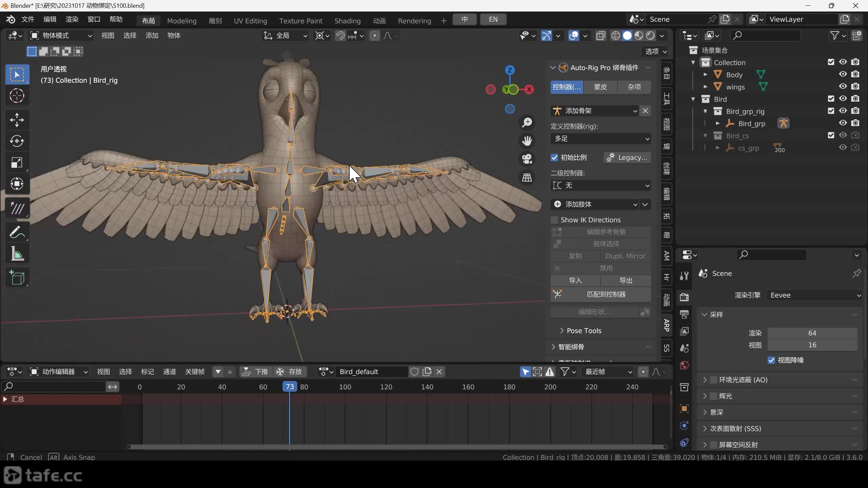Click the viewport zoom magnifier icon
868x488 pixels.
click(x=527, y=122)
